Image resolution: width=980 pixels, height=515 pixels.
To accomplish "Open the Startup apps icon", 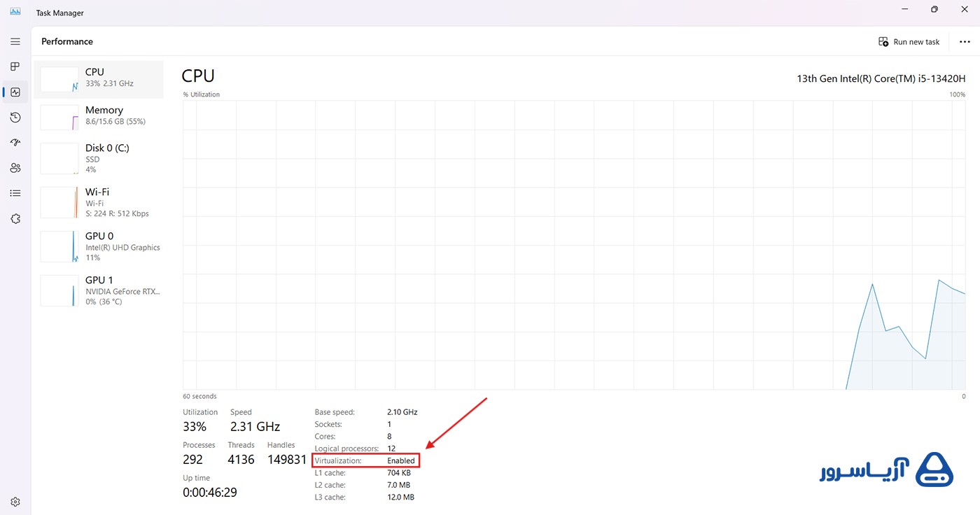I will pos(15,143).
